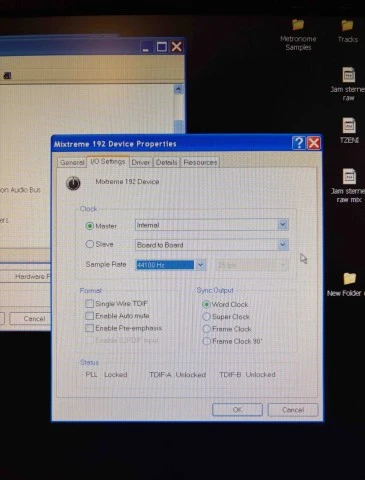Choose Super Clock sync output
Image resolution: width=365 pixels, height=480 pixels.
tap(206, 316)
